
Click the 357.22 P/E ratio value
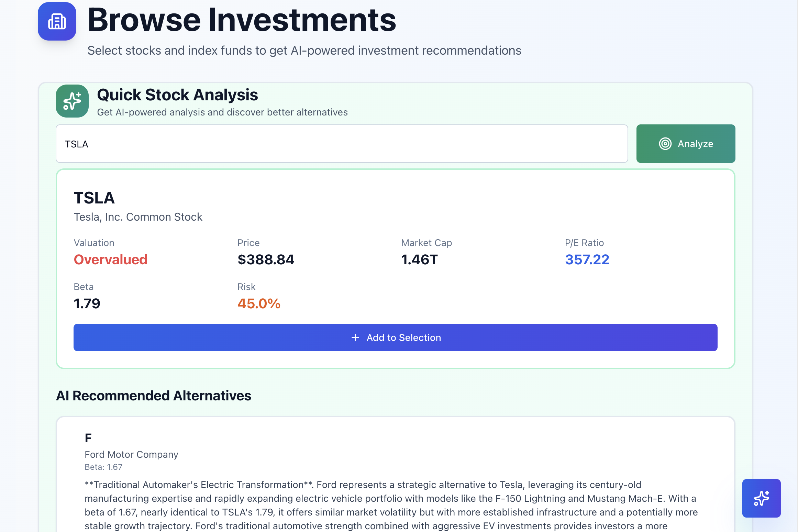click(587, 259)
